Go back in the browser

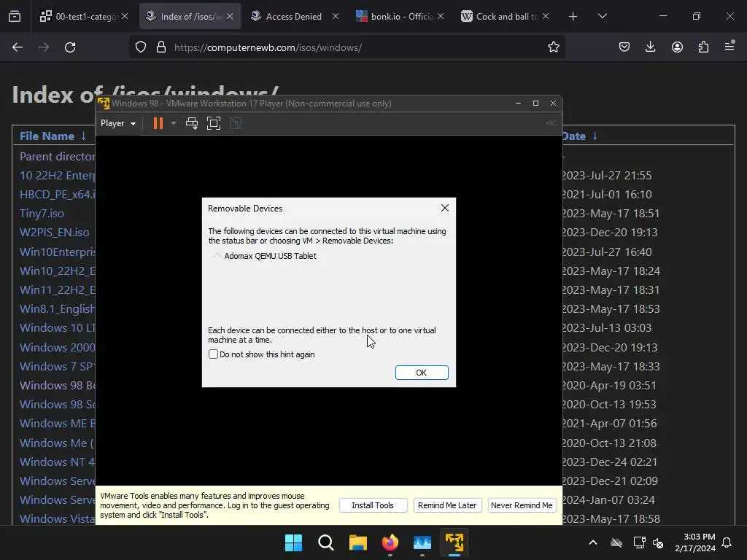18,47
